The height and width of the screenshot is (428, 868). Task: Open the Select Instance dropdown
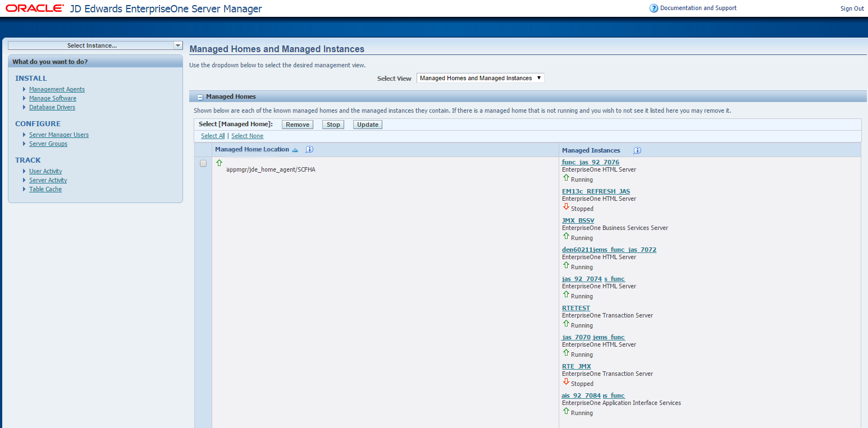click(x=95, y=45)
